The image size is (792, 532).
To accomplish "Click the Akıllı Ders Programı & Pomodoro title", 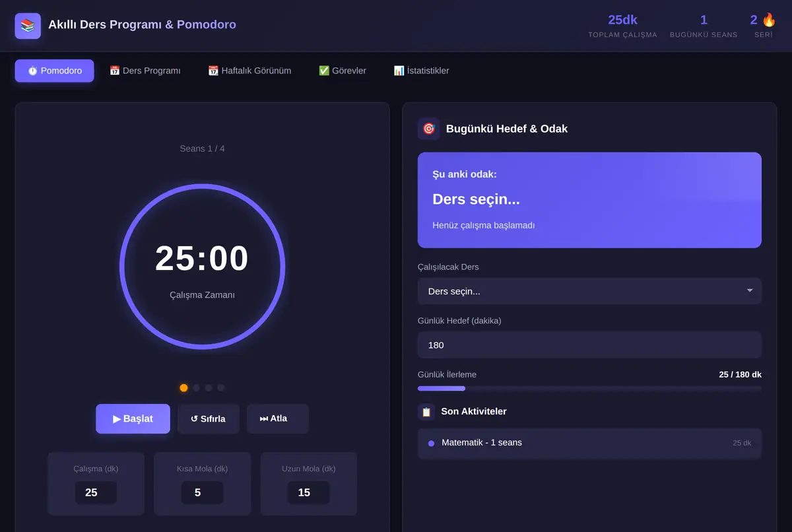I will (142, 24).
